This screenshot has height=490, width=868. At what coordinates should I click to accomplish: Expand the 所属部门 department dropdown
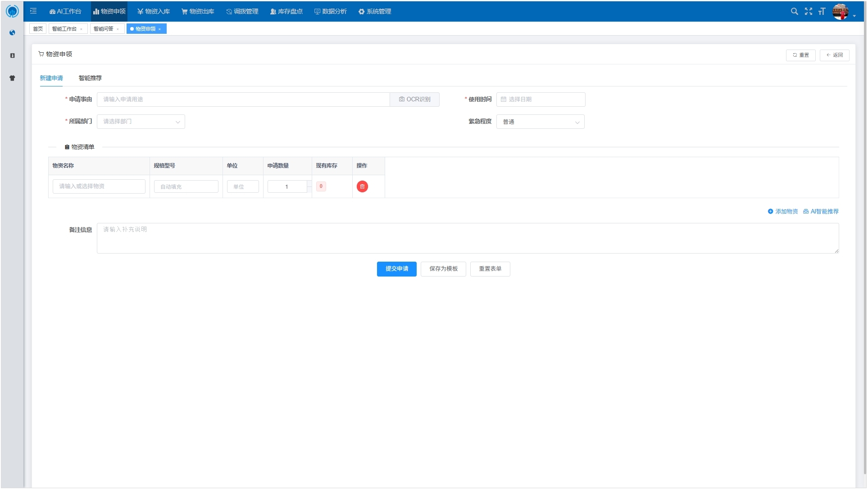141,122
